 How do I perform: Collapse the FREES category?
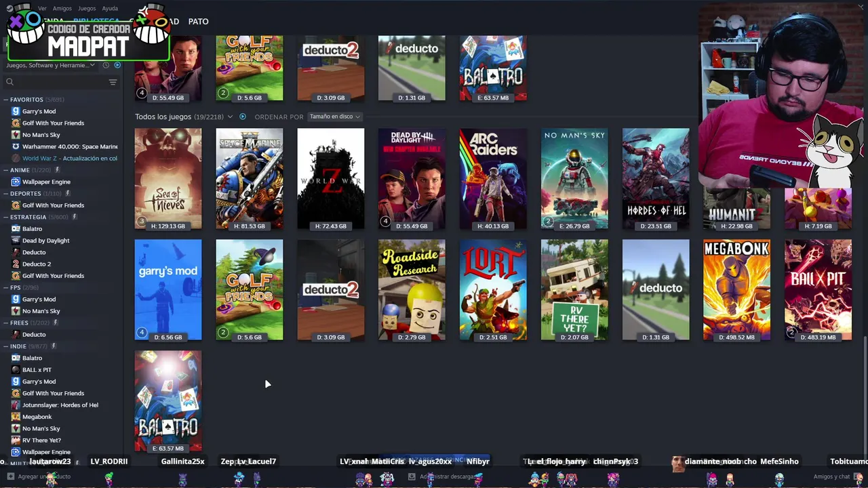click(6, 323)
